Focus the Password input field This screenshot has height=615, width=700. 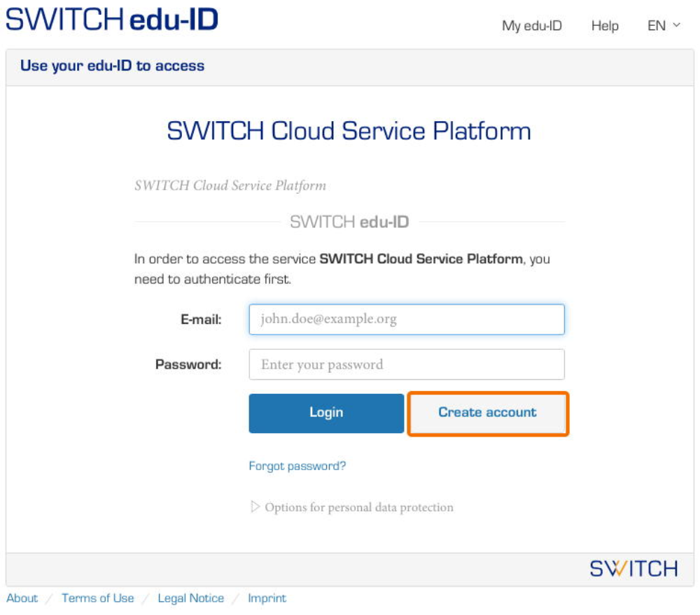407,365
